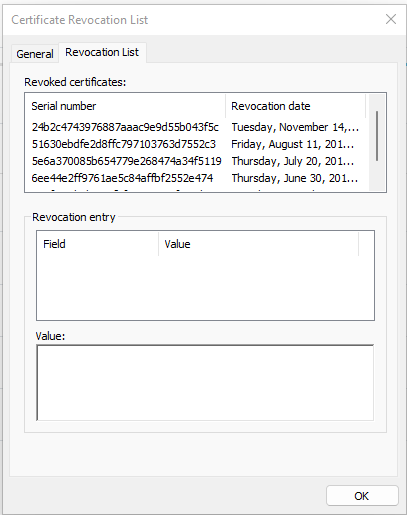Image resolution: width=407 pixels, height=515 pixels.
Task: Click inside the Value text box
Action: (205, 383)
